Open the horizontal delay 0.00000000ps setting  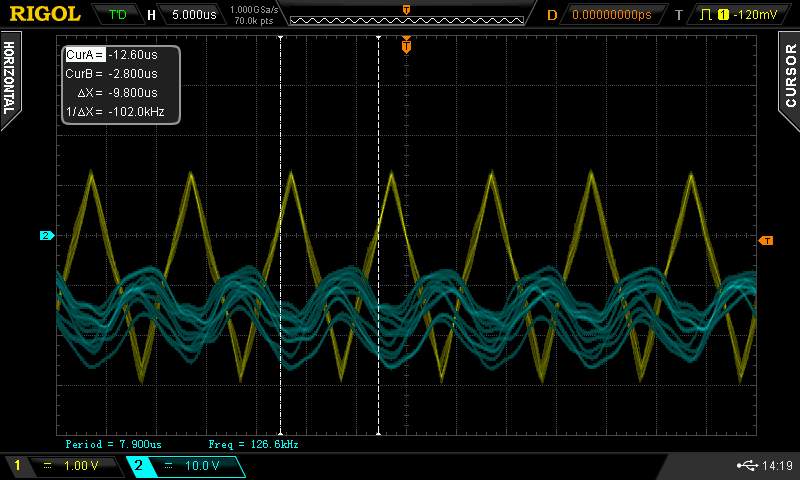point(610,15)
